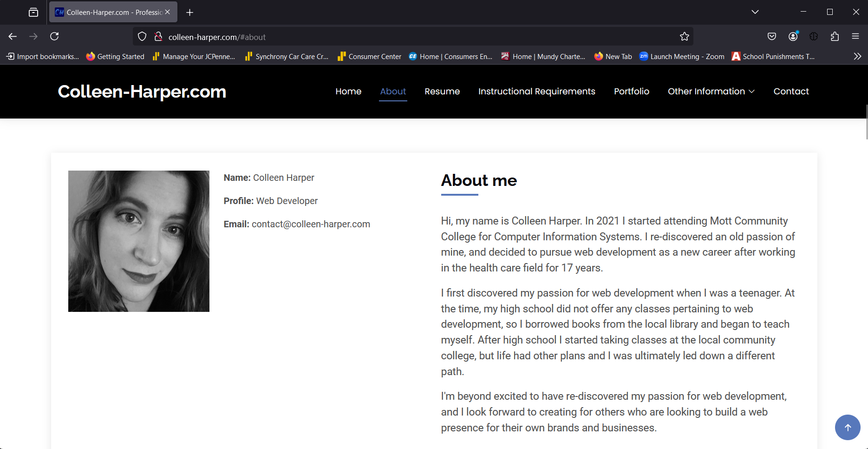Expand the Other Information dropdown menu

[x=711, y=92]
